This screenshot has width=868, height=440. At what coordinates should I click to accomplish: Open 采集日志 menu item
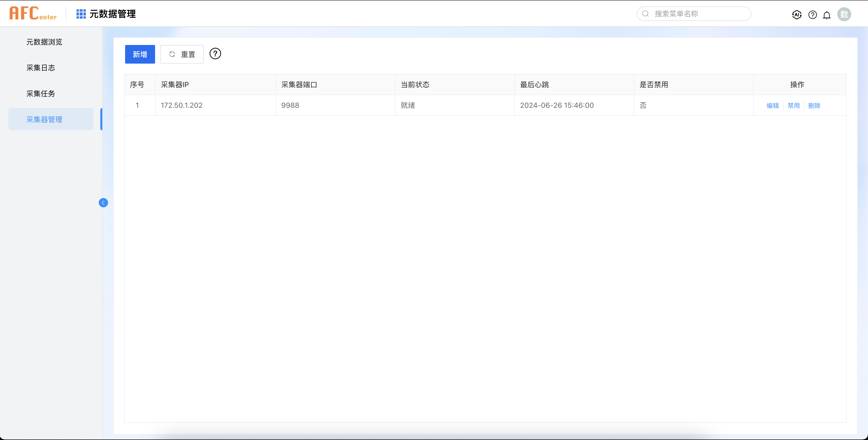(x=40, y=68)
